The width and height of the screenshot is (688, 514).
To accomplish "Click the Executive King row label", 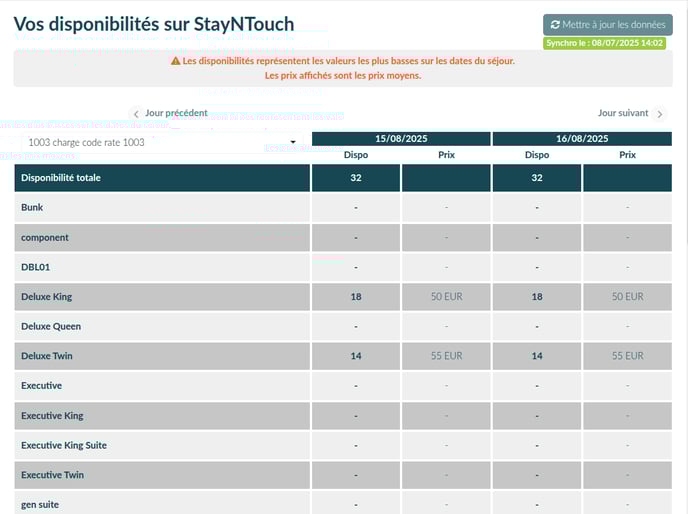I will point(52,416).
